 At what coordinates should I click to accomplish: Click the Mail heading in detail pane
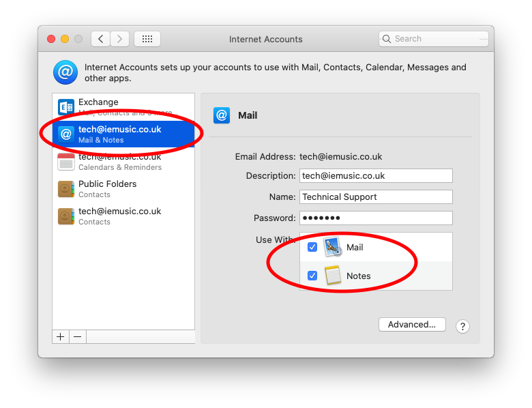[x=248, y=115]
